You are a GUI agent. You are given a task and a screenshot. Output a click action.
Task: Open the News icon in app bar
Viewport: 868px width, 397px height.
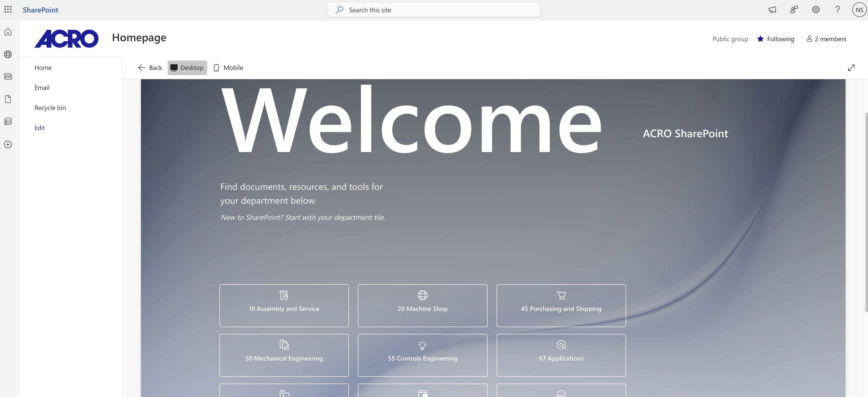click(8, 76)
